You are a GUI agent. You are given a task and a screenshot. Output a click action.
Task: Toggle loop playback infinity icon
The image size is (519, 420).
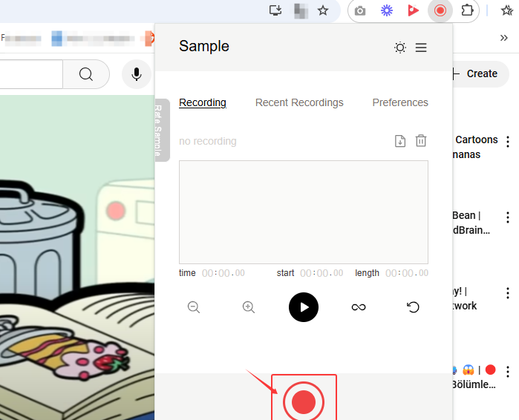click(x=359, y=307)
